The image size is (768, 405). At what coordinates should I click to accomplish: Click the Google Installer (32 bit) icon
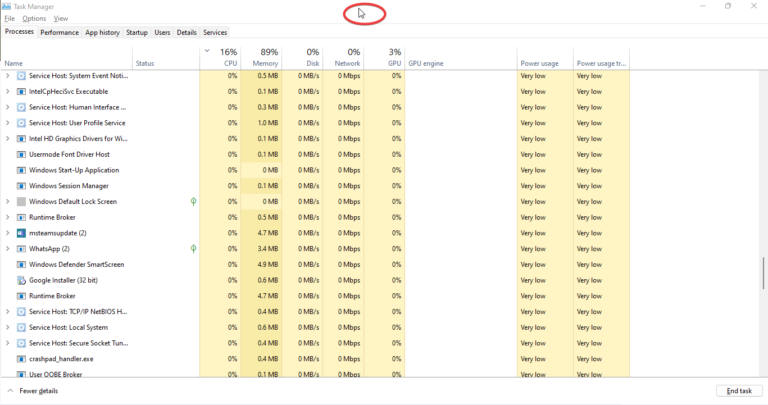point(21,280)
